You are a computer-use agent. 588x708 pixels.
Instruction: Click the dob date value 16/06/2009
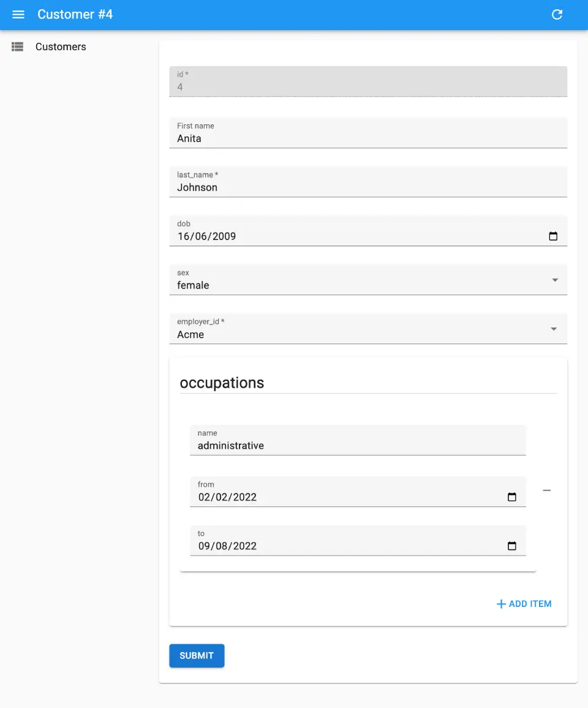coord(207,236)
